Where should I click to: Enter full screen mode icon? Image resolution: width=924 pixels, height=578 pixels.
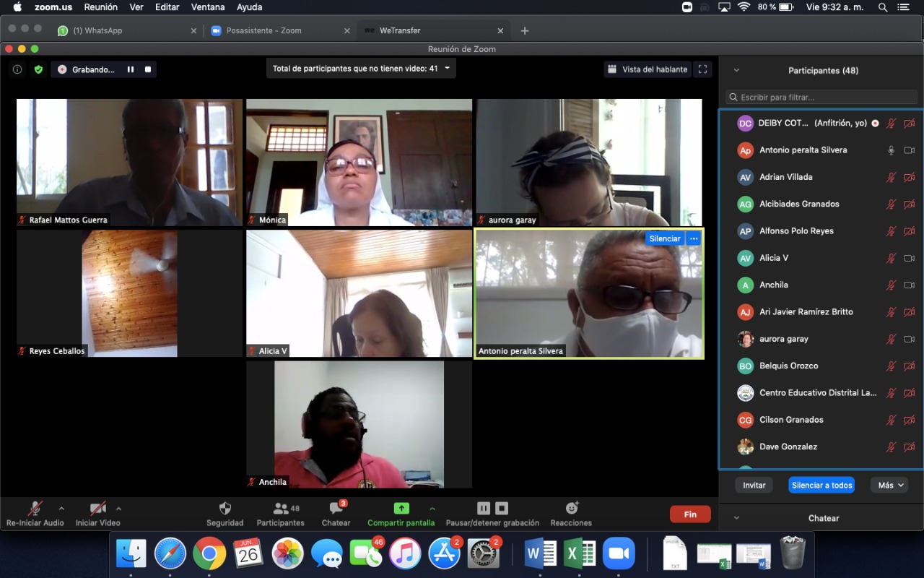(702, 69)
